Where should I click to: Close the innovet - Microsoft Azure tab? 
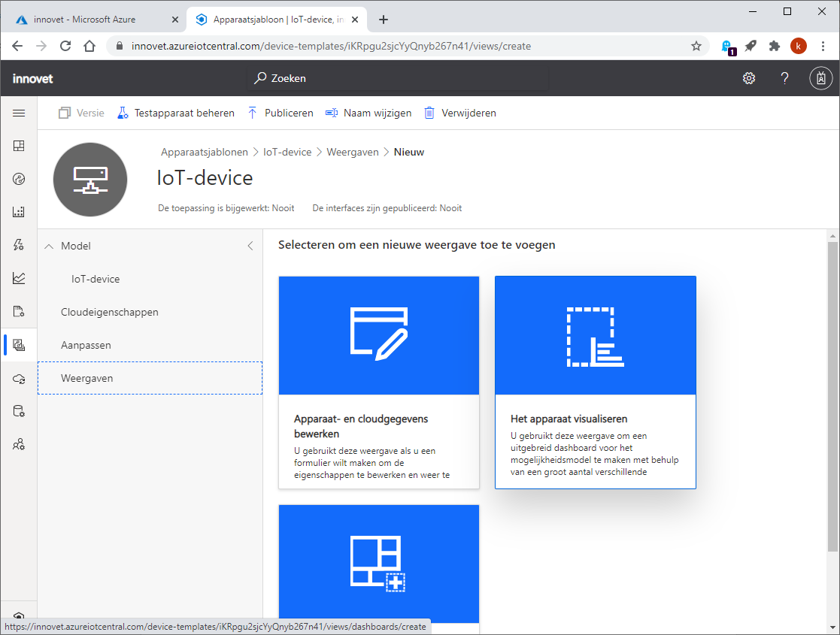tap(174, 20)
